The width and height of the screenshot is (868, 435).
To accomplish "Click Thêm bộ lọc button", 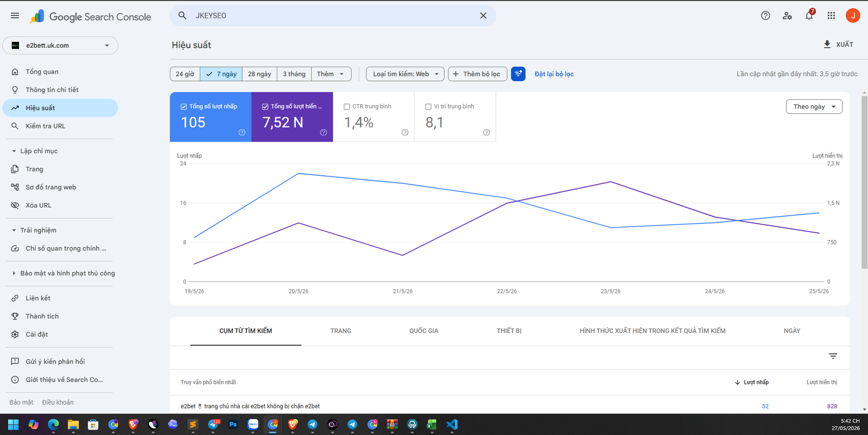I will pos(477,74).
